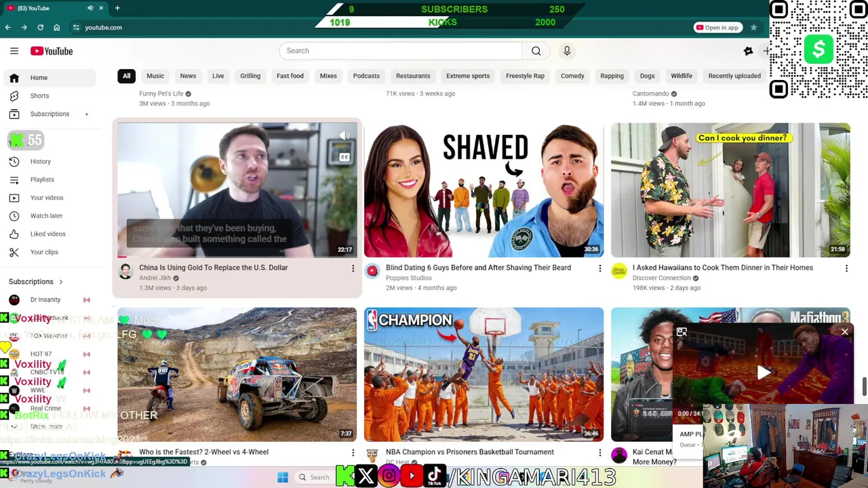
Task: Select the Freestyle Rap filter chip
Action: tap(525, 76)
